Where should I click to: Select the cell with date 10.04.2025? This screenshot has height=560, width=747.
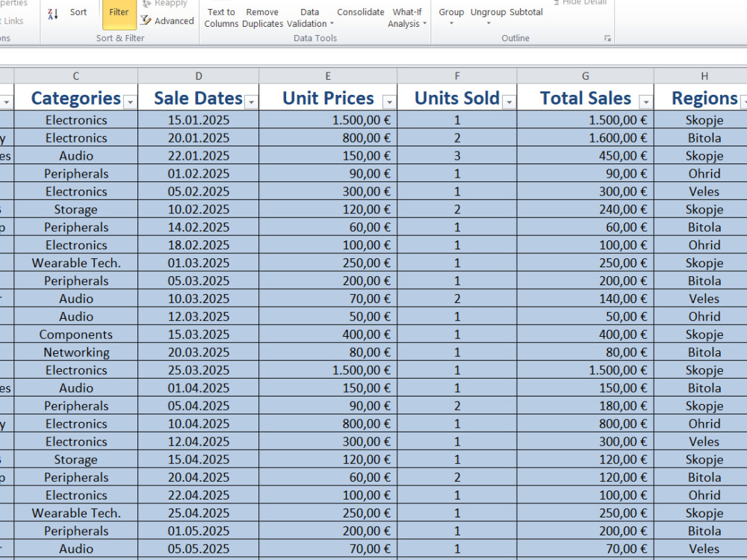click(199, 423)
